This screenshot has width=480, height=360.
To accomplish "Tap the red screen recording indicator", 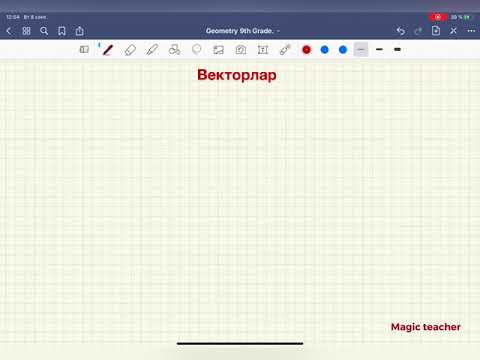I will [x=438, y=17].
